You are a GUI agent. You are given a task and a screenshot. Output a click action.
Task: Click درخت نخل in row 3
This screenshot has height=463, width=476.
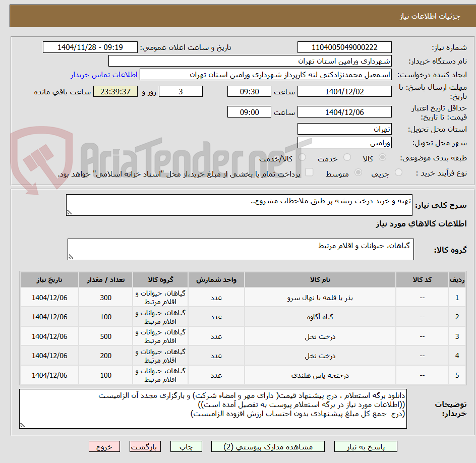click(x=320, y=336)
